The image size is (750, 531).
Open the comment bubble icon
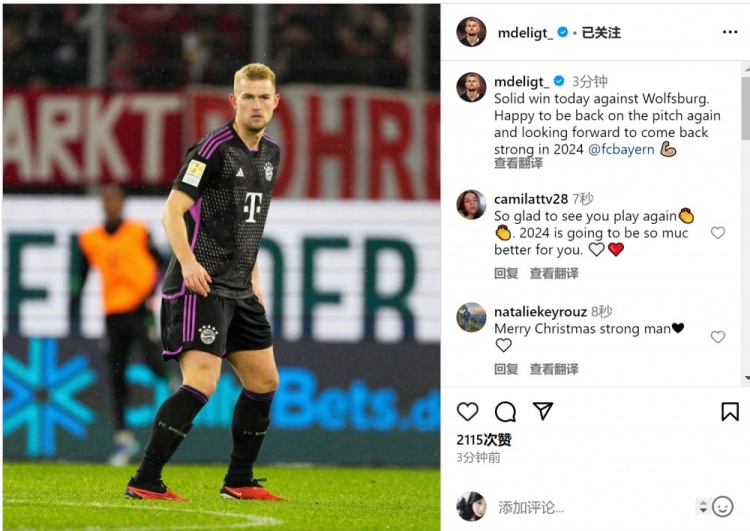pos(505,411)
